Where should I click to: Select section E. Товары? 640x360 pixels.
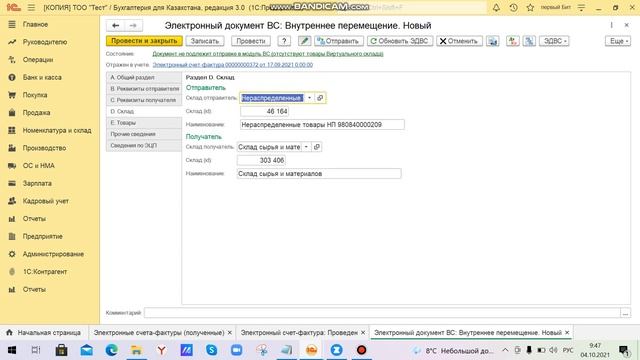[144, 122]
